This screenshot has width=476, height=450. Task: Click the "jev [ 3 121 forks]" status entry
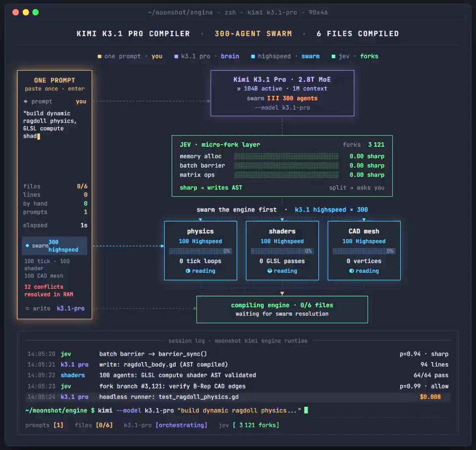coord(249,425)
